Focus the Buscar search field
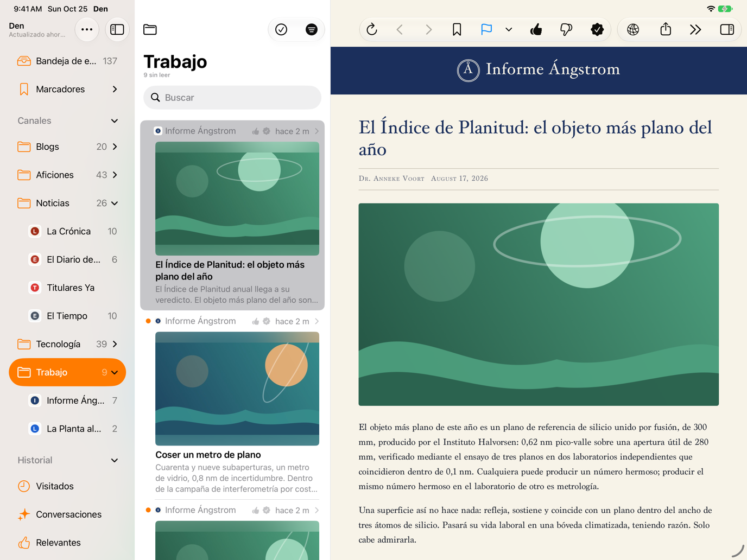Image resolution: width=747 pixels, height=560 pixels. tap(232, 98)
